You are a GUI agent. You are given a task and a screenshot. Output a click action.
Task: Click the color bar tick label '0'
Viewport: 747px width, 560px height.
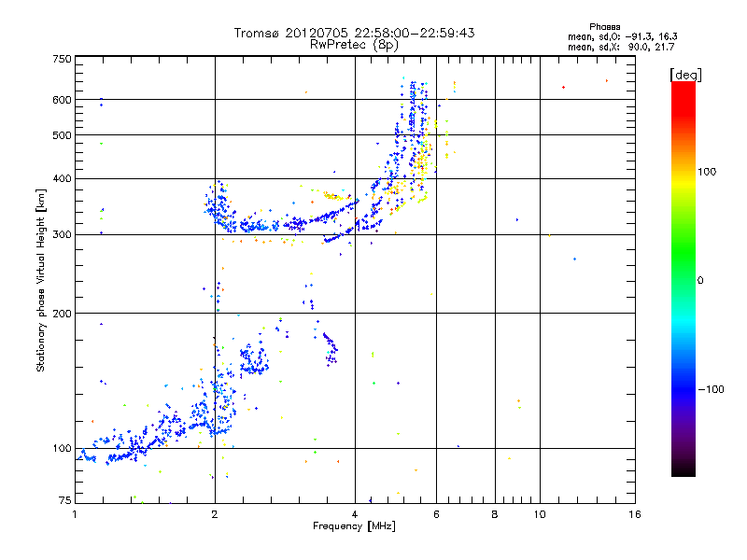click(x=700, y=281)
